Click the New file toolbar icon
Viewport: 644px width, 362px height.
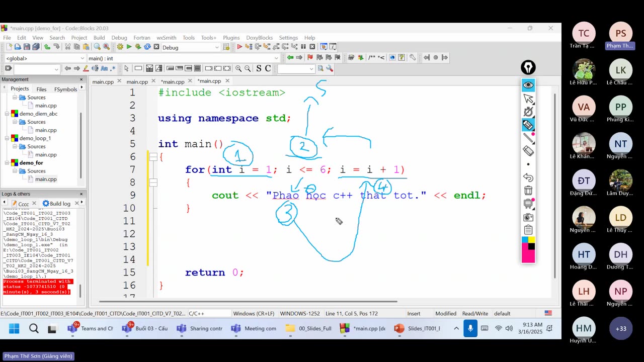coord(9,47)
